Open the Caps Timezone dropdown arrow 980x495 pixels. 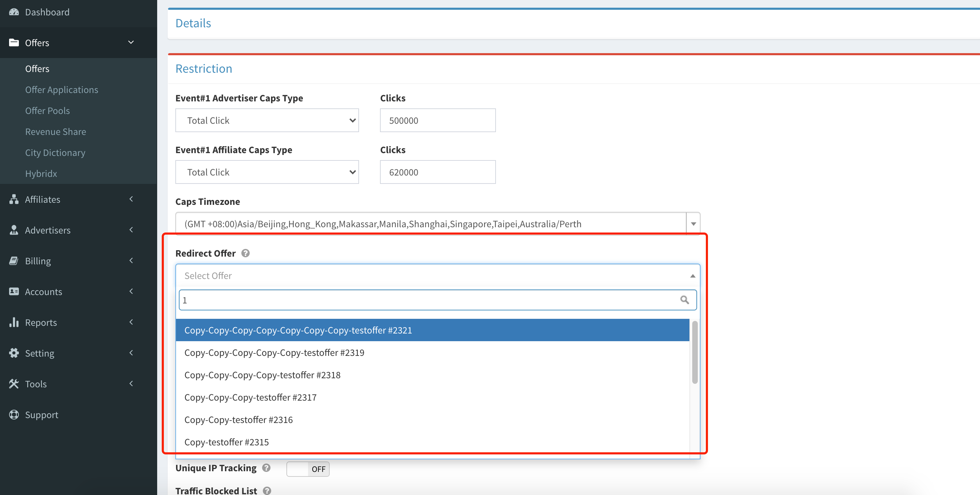[693, 224]
